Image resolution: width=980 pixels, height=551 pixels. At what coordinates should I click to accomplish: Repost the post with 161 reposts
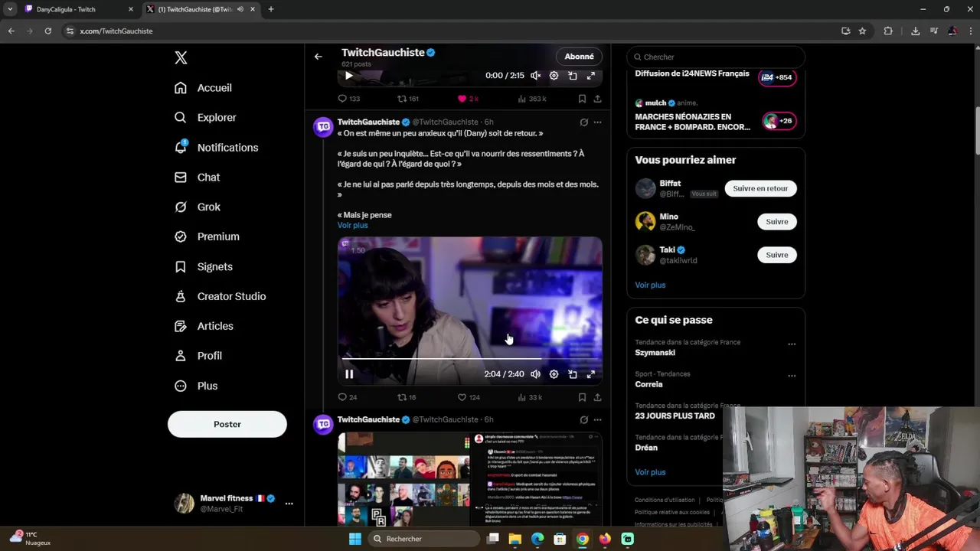pyautogui.click(x=408, y=99)
